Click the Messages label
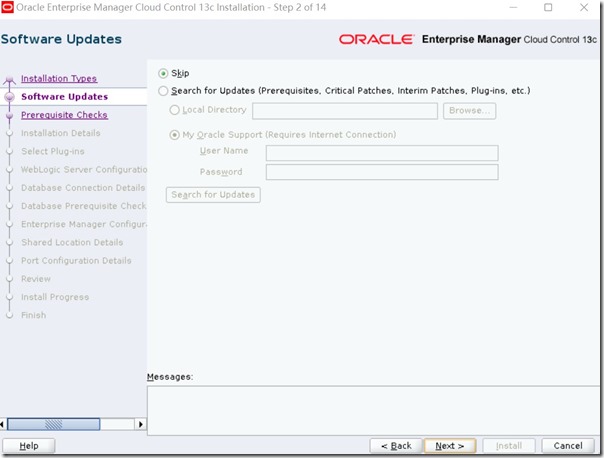604x458 pixels. point(170,377)
